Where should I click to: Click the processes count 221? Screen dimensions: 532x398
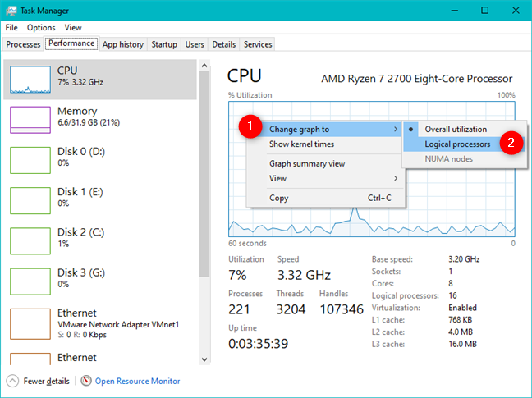[x=239, y=309]
